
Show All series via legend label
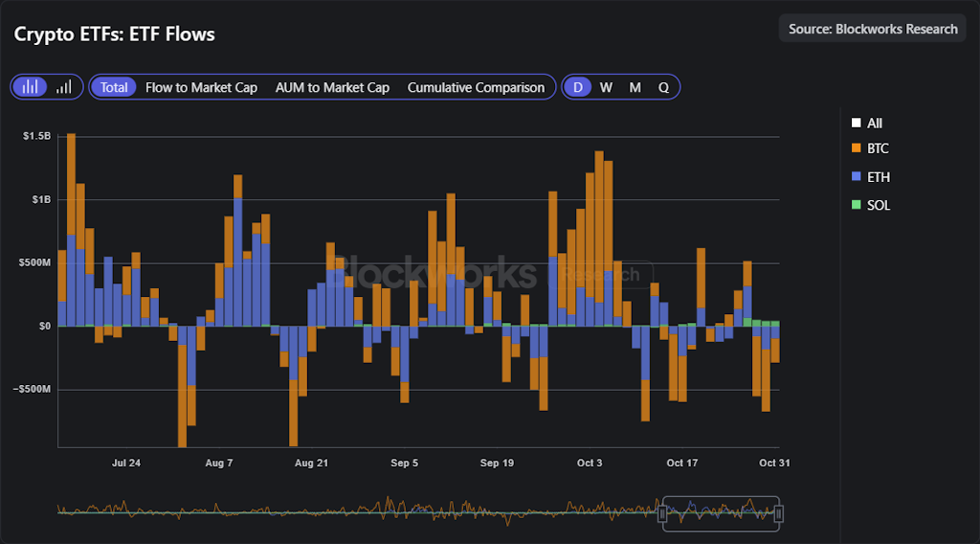[875, 123]
